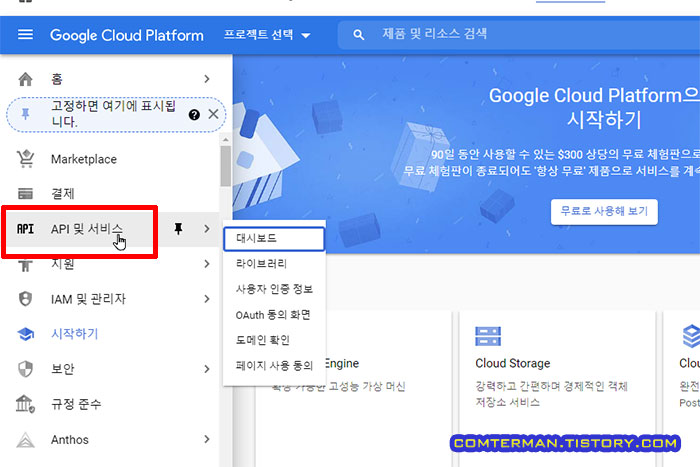Screen dimensions: 700x467
Task: Open the Cloud Storage card title
Action: coord(512,363)
